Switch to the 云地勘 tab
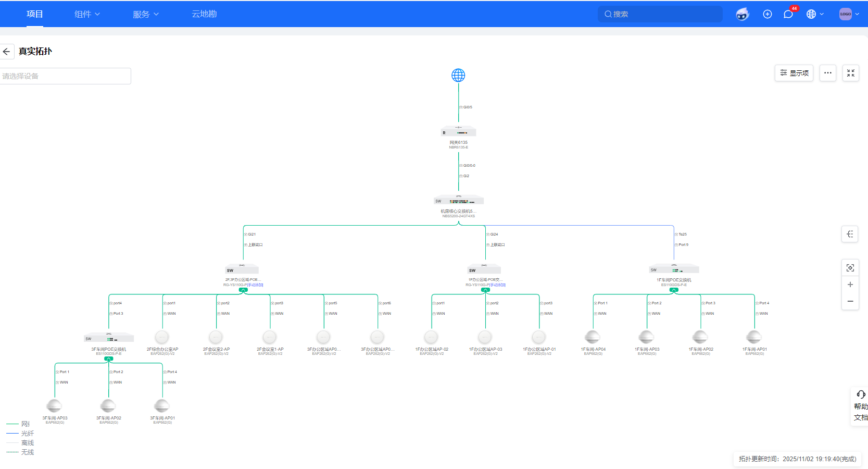868x469 pixels. (x=204, y=15)
